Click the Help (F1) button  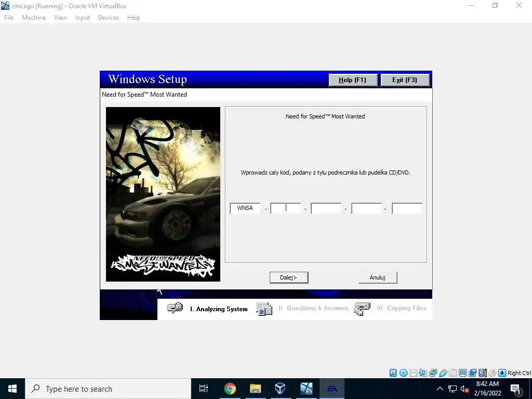coord(353,80)
